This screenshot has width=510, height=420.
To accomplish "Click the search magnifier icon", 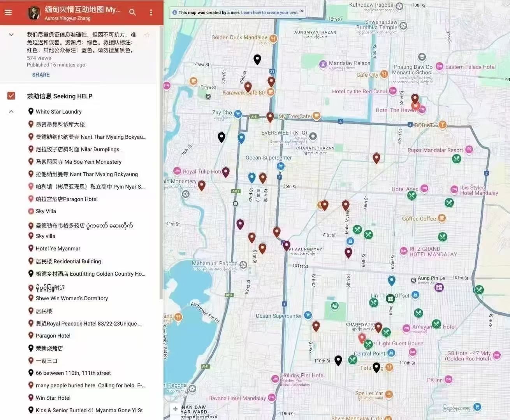I will (132, 12).
